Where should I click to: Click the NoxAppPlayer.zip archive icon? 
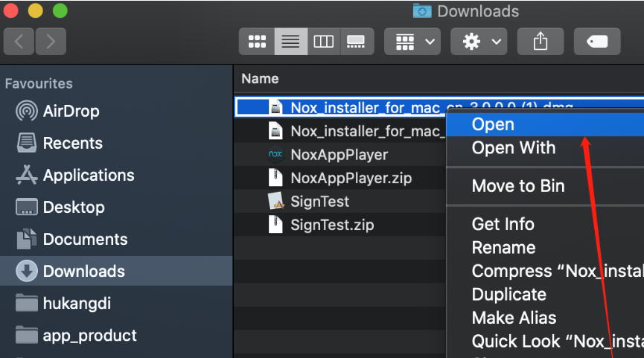point(275,178)
